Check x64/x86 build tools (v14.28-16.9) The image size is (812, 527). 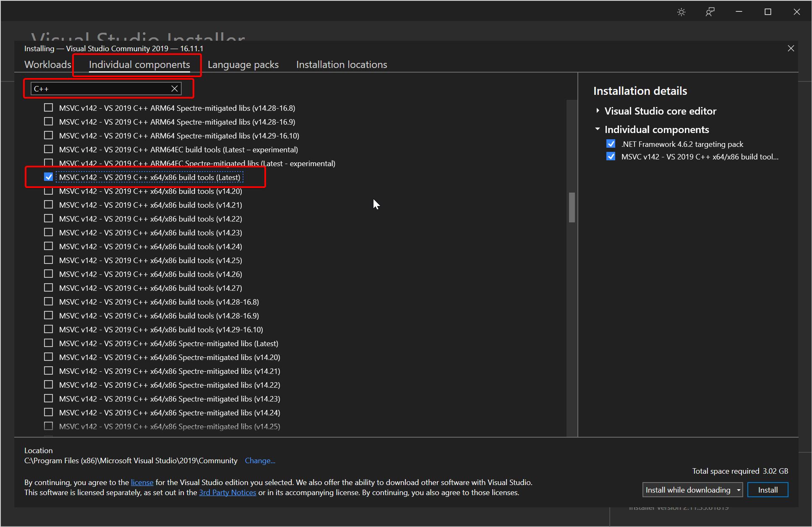tap(49, 316)
